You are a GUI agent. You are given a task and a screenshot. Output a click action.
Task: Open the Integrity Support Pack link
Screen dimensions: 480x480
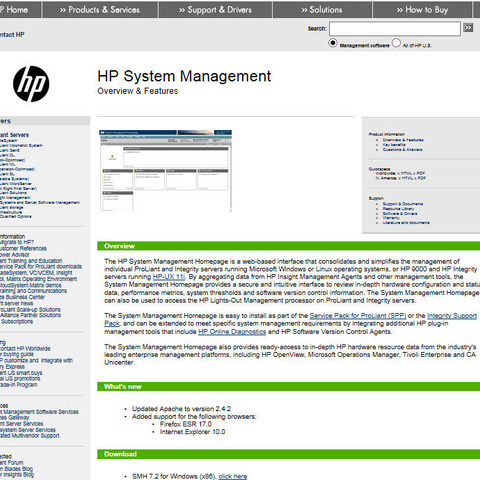452,316
